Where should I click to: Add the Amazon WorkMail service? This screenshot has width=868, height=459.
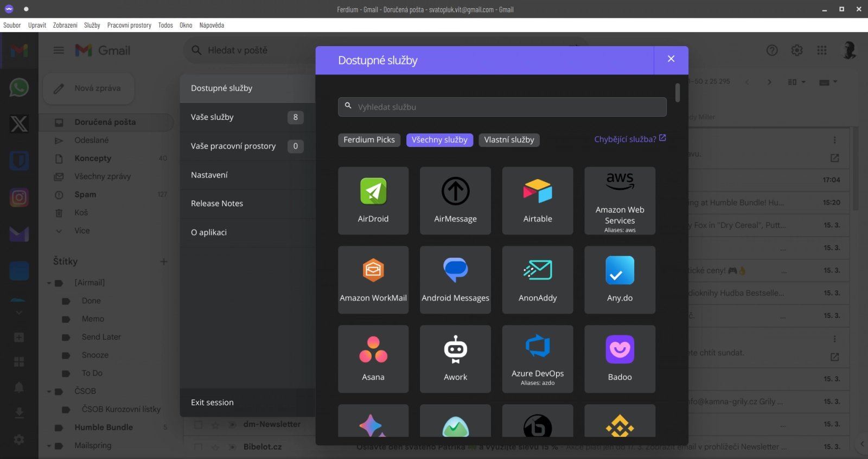pos(373,280)
